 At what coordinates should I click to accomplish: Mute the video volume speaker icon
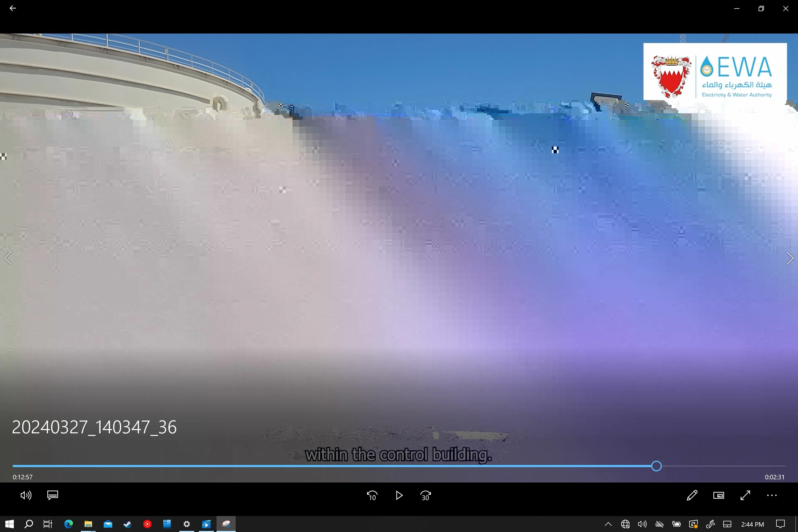point(26,495)
